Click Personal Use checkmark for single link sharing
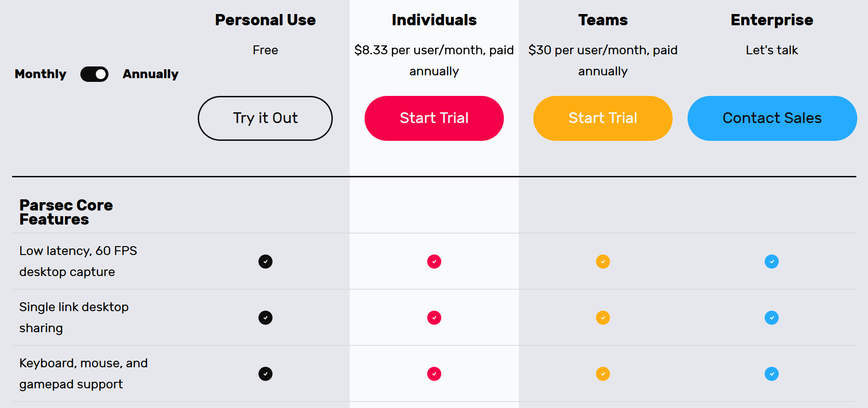This screenshot has width=868, height=408. tap(265, 318)
